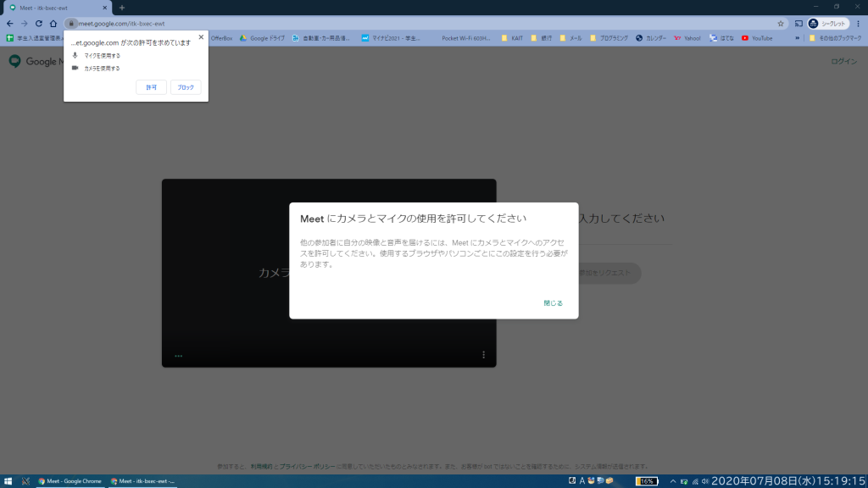Click the Wi-Fi network icon in tray
This screenshot has width=868, height=488.
coord(695,481)
